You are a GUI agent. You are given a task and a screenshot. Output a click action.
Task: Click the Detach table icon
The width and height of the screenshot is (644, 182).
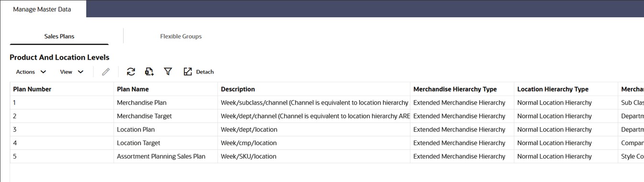click(199, 72)
